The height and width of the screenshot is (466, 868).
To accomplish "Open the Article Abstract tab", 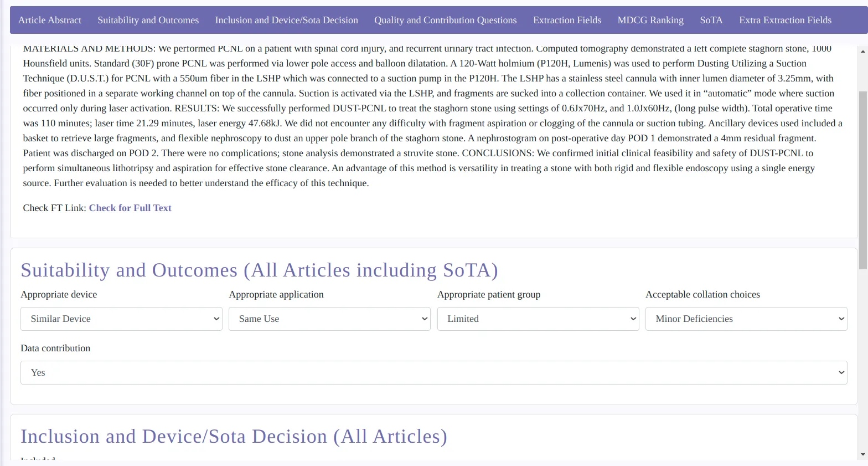I will click(x=50, y=20).
